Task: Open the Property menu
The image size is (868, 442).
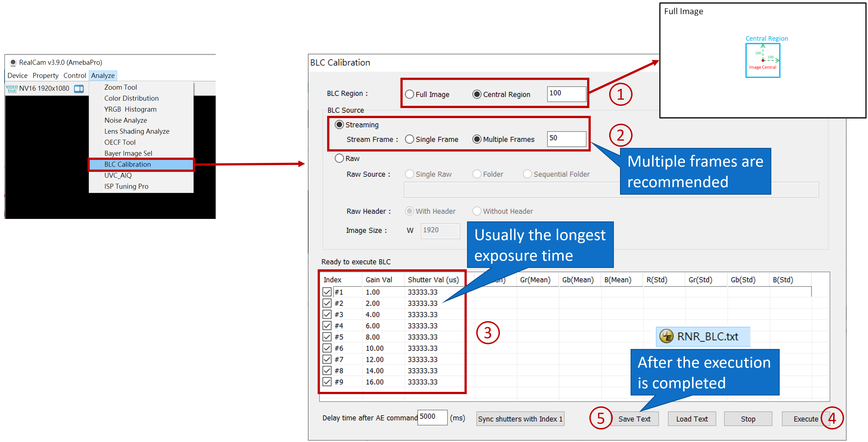Action: pos(45,75)
